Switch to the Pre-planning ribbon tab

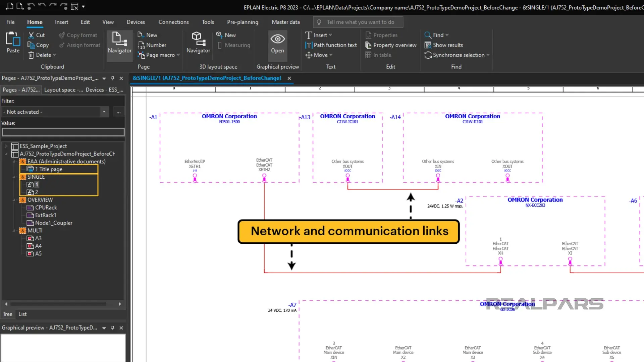click(243, 22)
